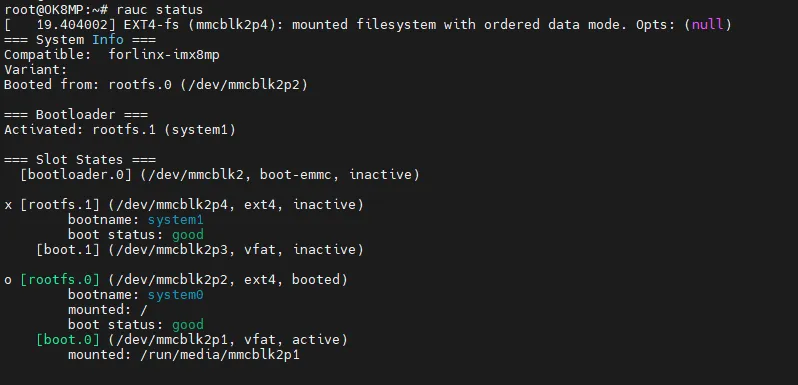Click the blue 'system0' bootname

click(176, 294)
